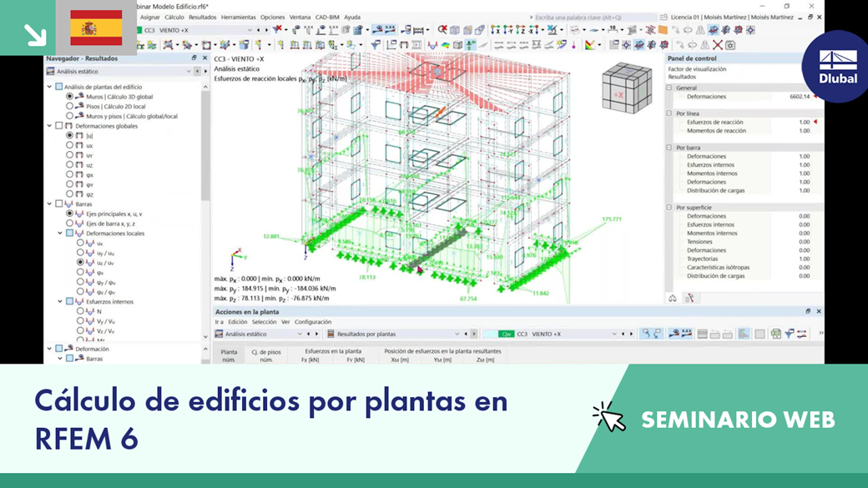Click the axis view cube in the viewport
868x488 pixels.
(627, 88)
